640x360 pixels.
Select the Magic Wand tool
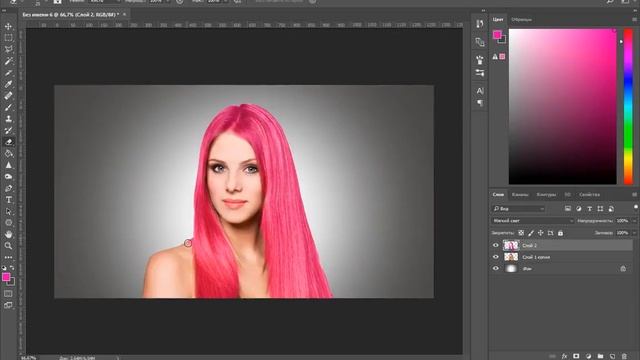(x=8, y=61)
